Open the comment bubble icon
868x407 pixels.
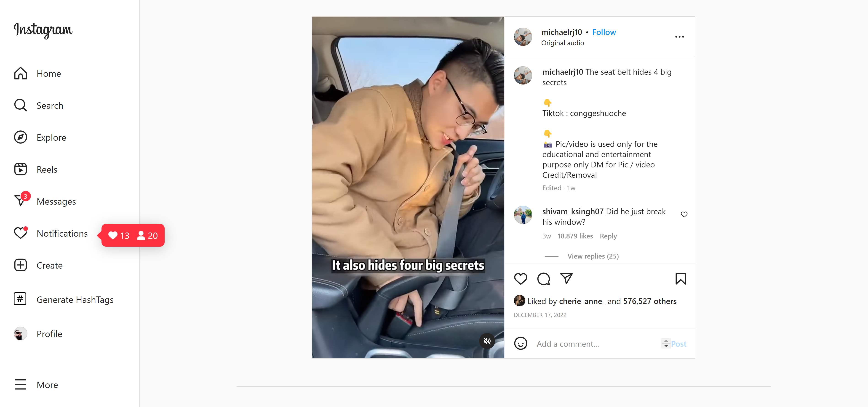[x=544, y=279]
